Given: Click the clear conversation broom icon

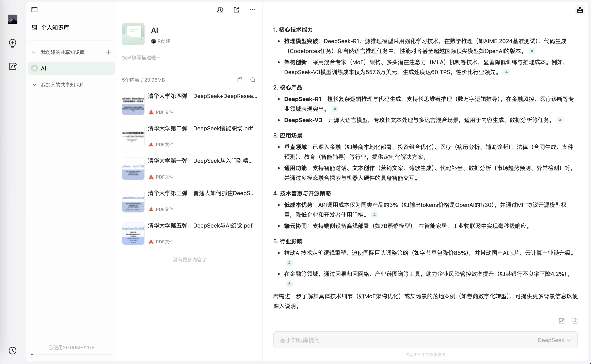Looking at the screenshot, I should (x=580, y=10).
